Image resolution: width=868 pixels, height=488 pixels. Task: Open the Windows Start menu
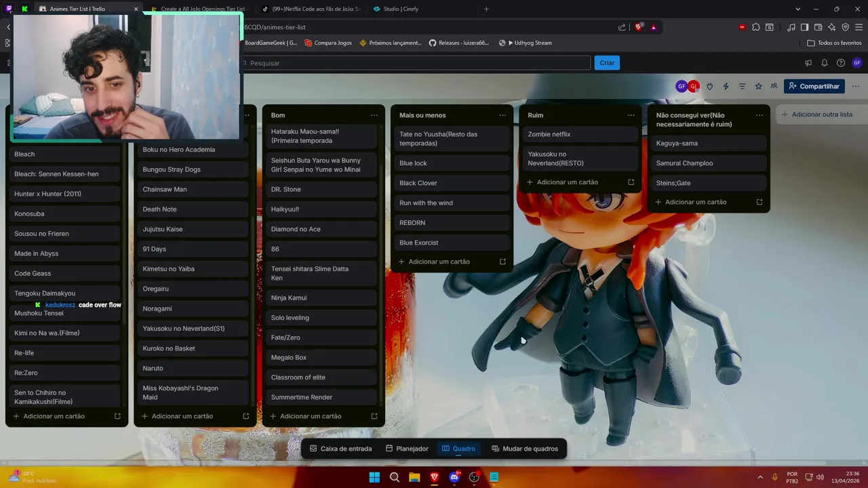[x=374, y=477]
